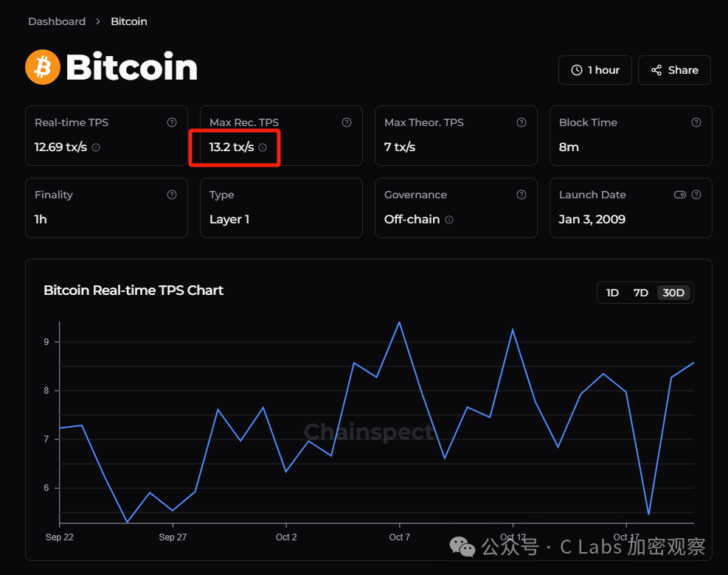The image size is (728, 575).
Task: Click the info icon beside 12.69 tx/s
Action: pos(96,147)
